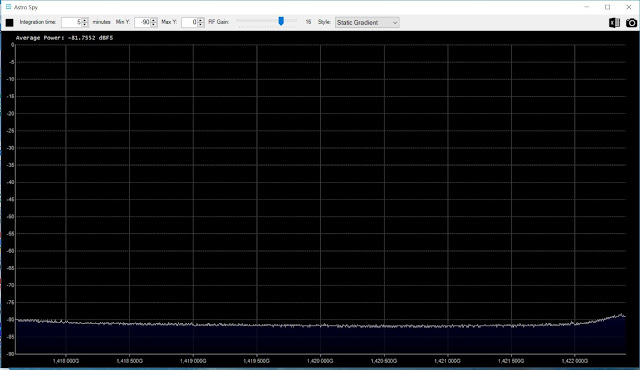Image resolution: width=640 pixels, height=370 pixels.
Task: Decrease Max Y with down arrow
Action: point(201,25)
